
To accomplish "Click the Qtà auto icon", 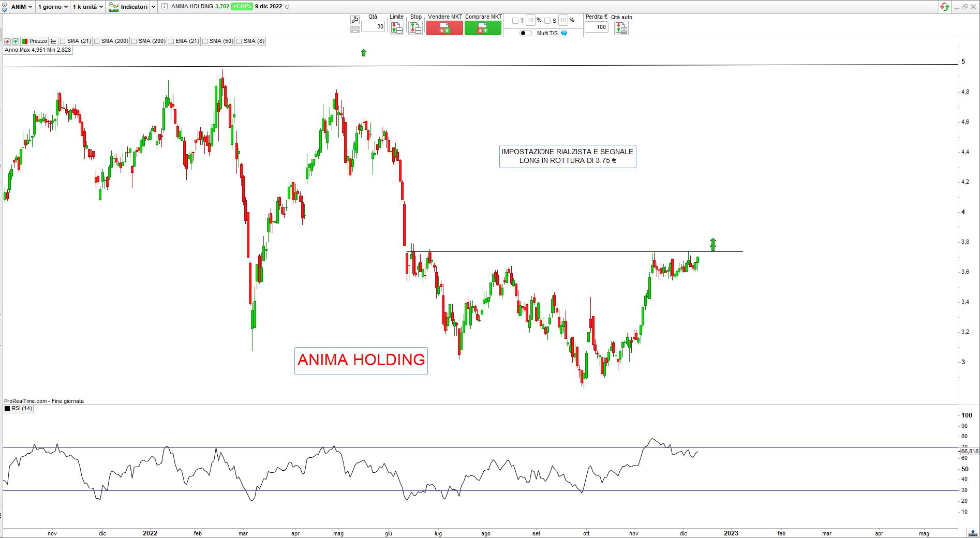I will tap(621, 28).
